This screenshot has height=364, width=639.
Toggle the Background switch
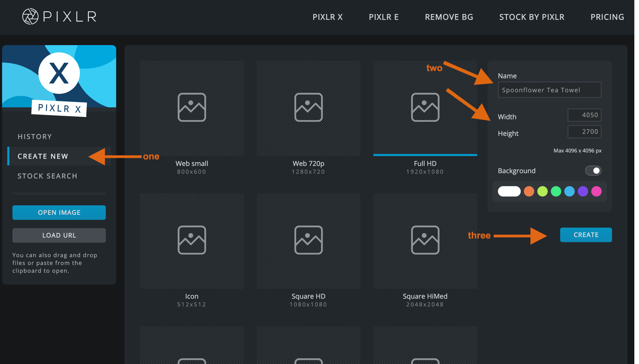[593, 171]
